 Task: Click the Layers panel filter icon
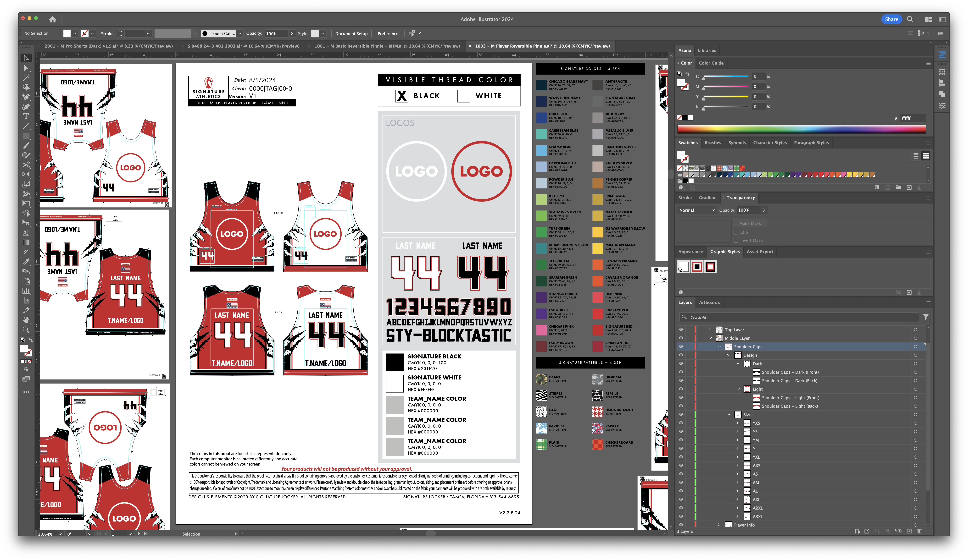pos(926,317)
